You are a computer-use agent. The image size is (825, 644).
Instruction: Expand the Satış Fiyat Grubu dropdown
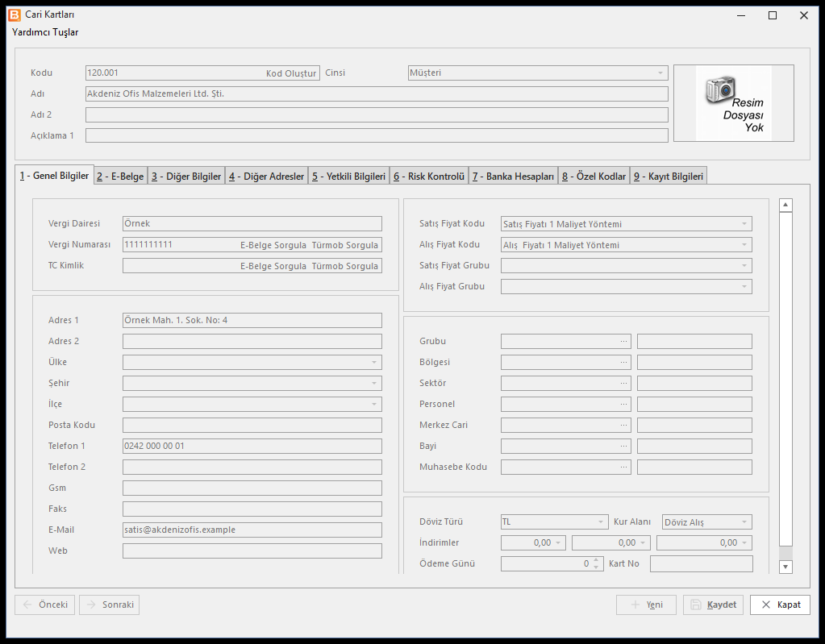744,266
